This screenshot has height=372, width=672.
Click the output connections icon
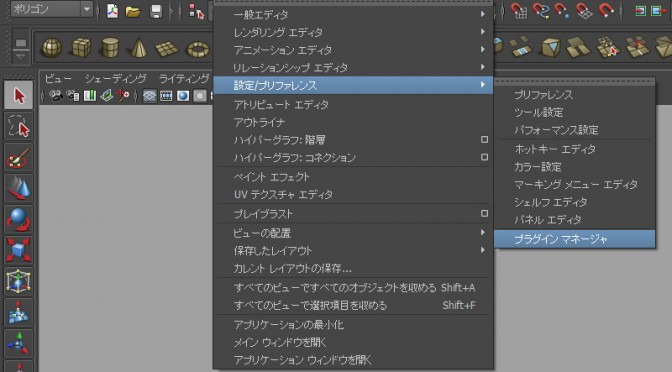(659, 11)
